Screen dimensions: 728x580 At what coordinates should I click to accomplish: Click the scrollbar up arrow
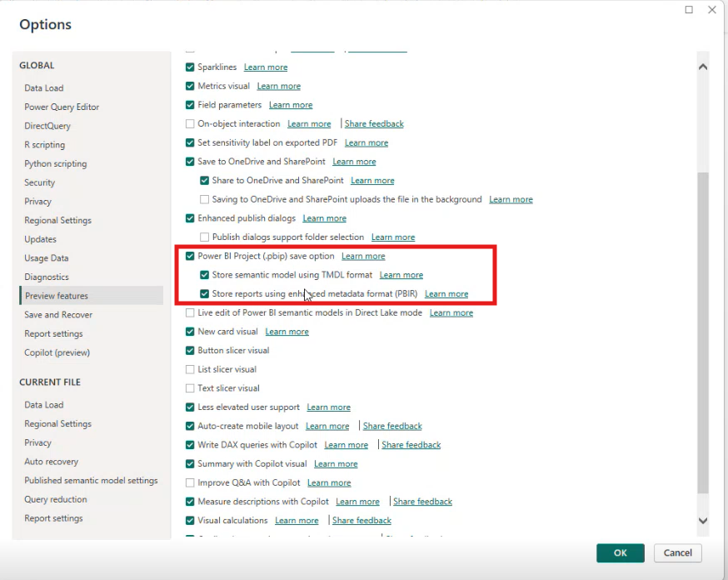pyautogui.click(x=703, y=67)
